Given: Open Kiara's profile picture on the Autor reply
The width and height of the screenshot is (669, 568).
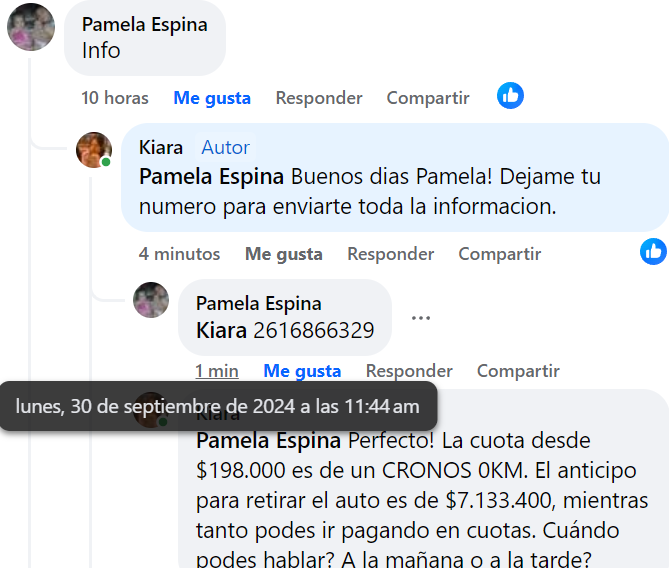Looking at the screenshot, I should point(94,150).
